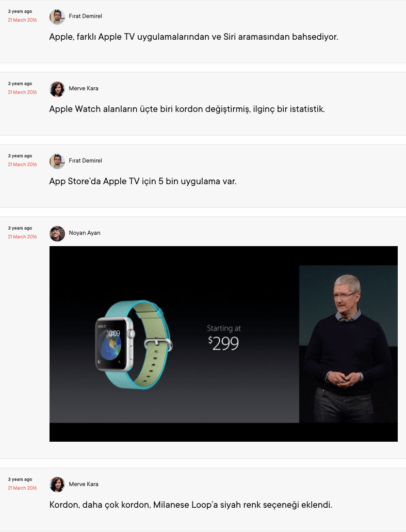Viewport: 406px width, 532px height.
Task: Click Noyan Ayan's avatar above the image
Action: click(57, 233)
